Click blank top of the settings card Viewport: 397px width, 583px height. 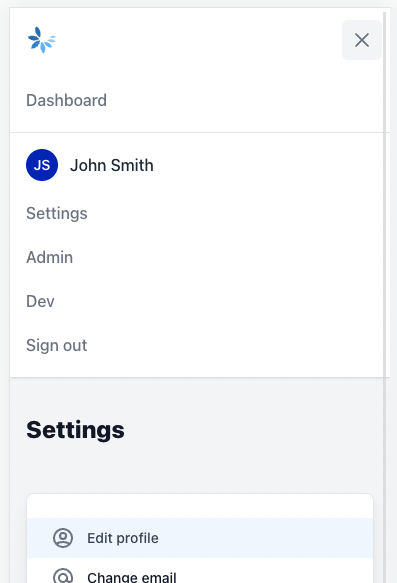200,506
